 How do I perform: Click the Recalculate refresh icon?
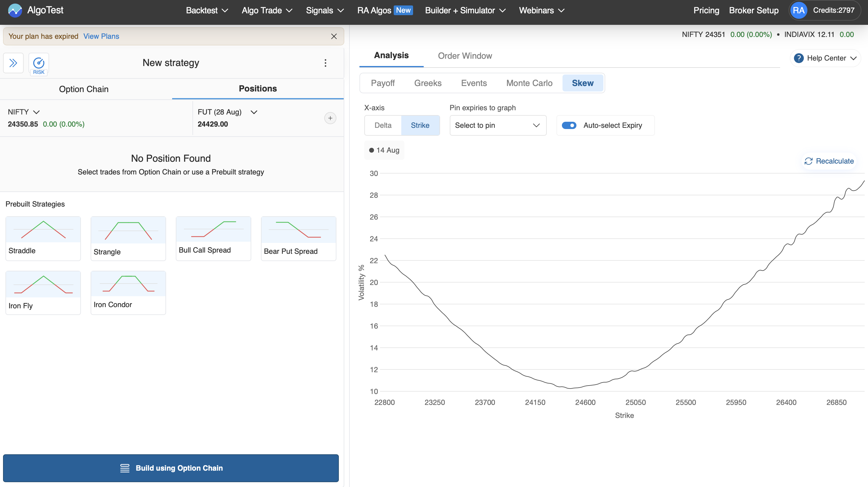coord(808,161)
